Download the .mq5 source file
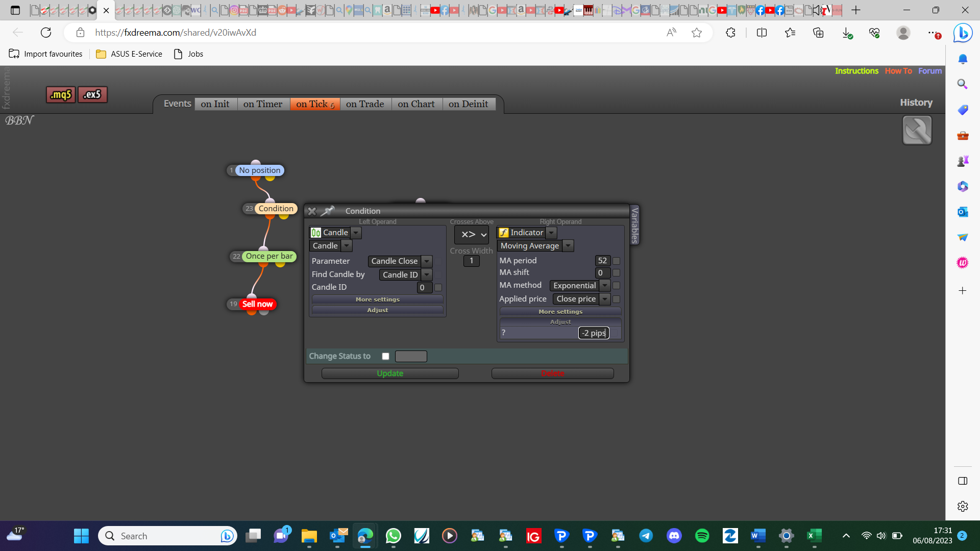The height and width of the screenshot is (551, 980). [x=61, y=94]
